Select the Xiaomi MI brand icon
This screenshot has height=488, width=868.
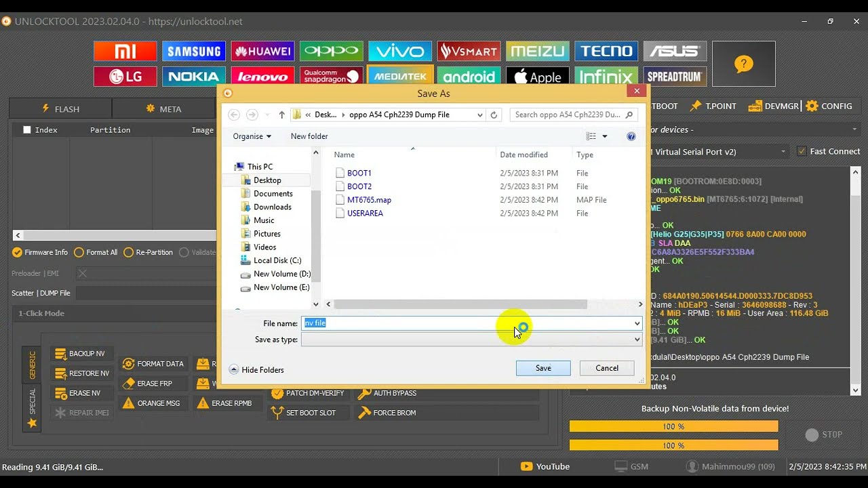125,51
